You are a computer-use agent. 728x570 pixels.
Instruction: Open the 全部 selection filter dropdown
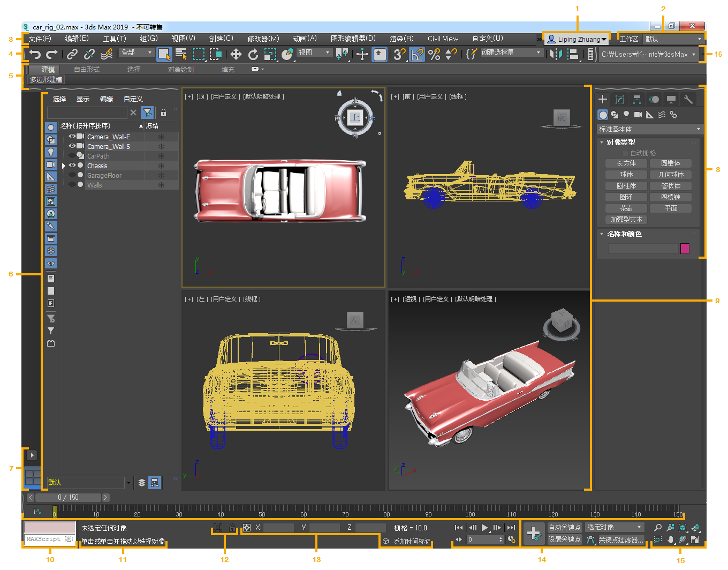[136, 52]
